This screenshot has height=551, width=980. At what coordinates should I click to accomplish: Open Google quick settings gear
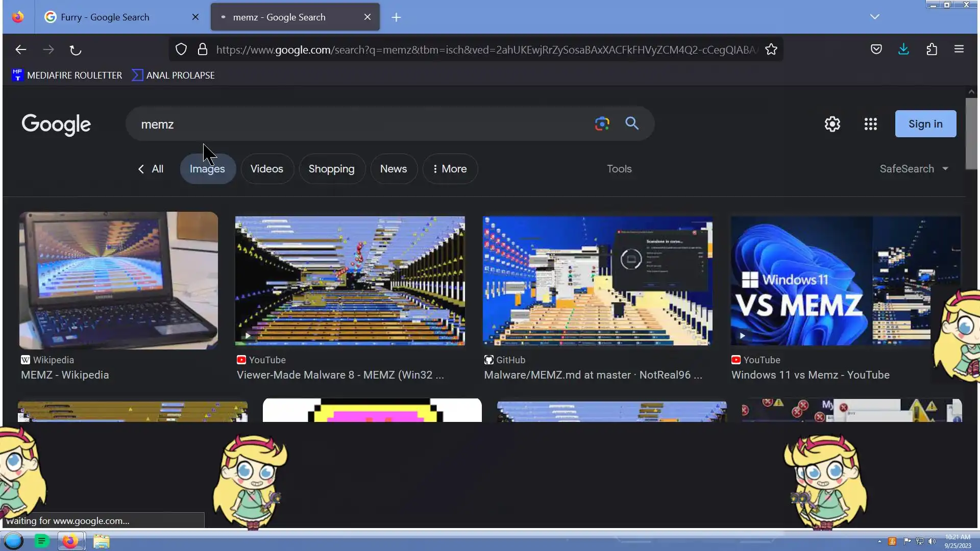(x=832, y=124)
